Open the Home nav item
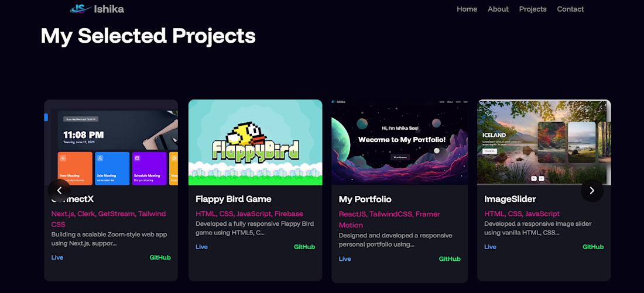The width and height of the screenshot is (644, 293). pos(467,9)
